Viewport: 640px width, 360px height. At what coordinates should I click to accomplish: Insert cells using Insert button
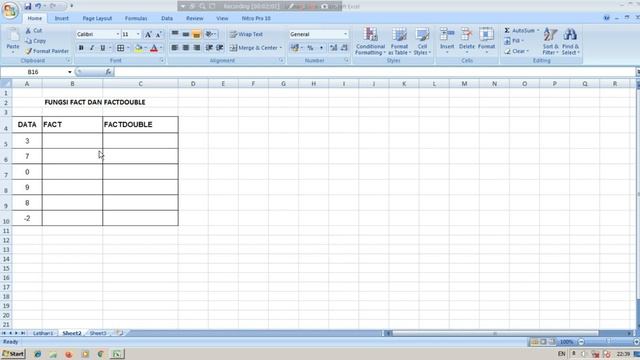[447, 40]
